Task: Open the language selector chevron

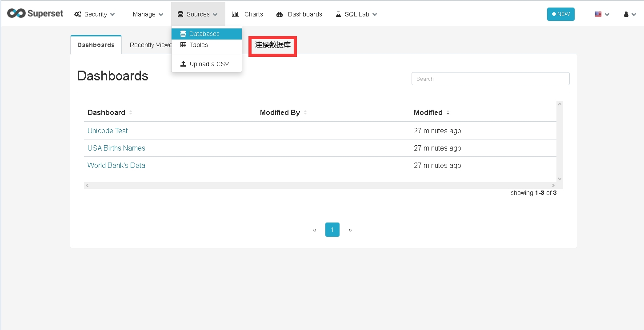Action: pos(607,15)
